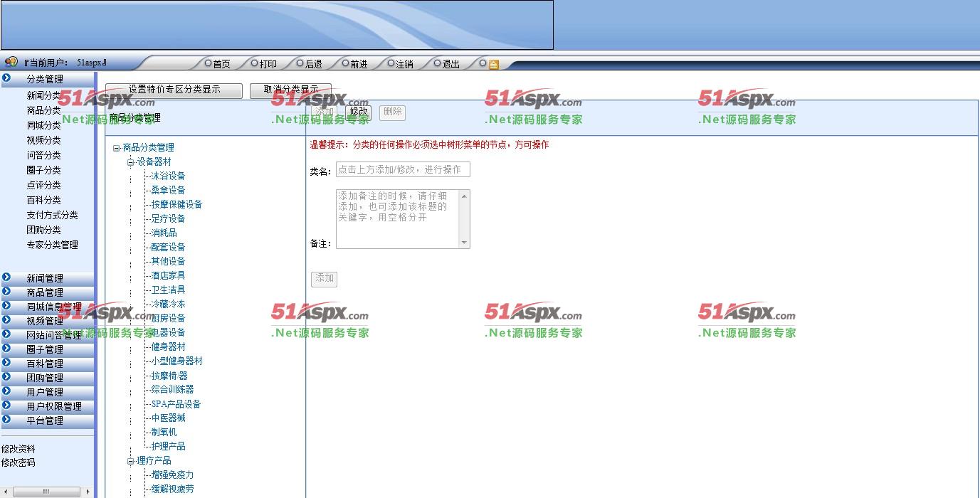Open 新闻分类 in sidebar
This screenshot has height=498, width=980.
(x=43, y=95)
